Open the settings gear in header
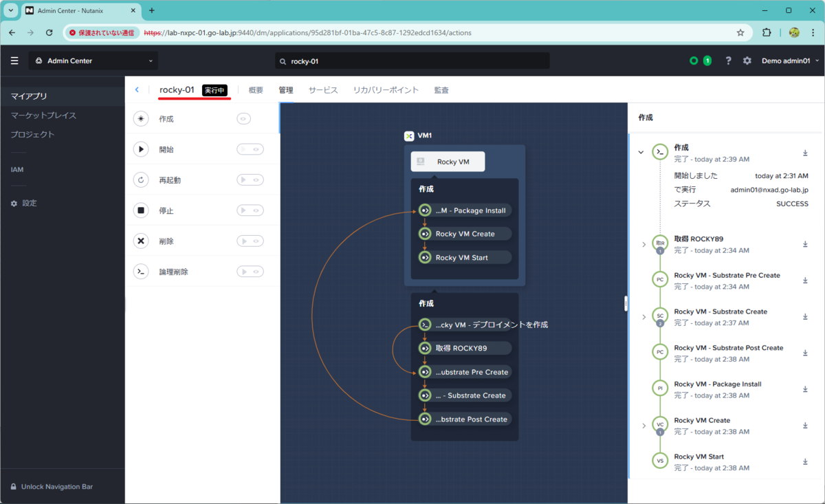Image resolution: width=825 pixels, height=504 pixels. tap(747, 61)
